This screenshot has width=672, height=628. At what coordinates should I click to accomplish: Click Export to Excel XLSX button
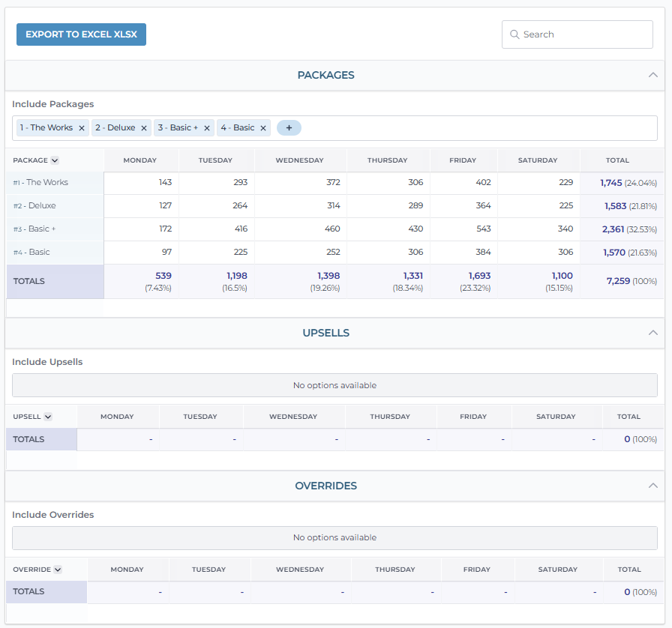[81, 34]
